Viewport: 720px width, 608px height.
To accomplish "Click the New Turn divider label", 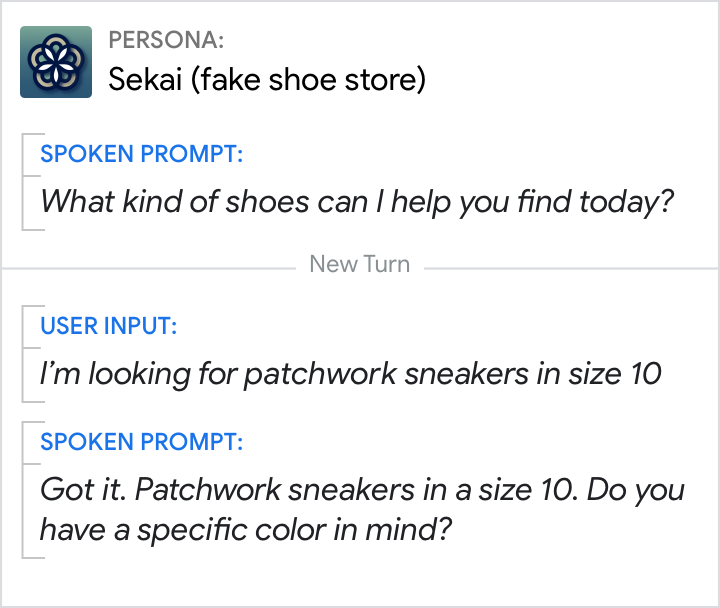I will click(x=360, y=265).
